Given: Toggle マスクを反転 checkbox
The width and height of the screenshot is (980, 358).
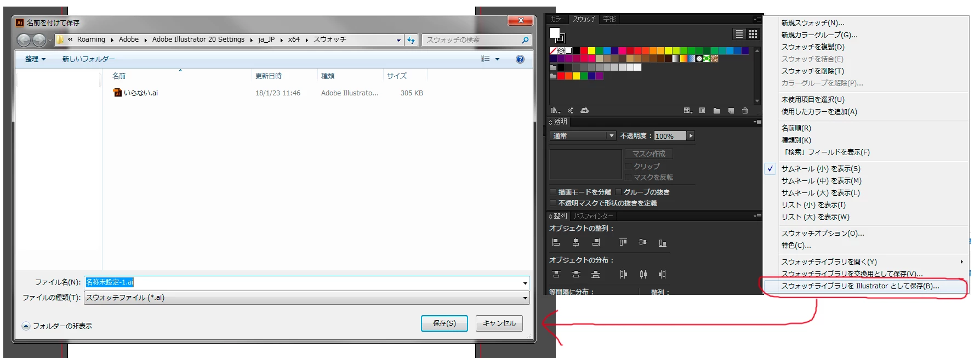Looking at the screenshot, I should (628, 177).
